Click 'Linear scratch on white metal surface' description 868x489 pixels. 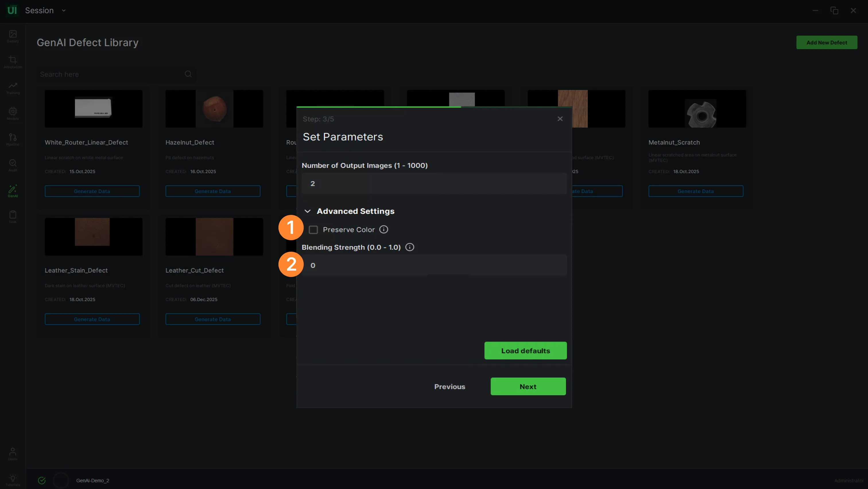(x=84, y=157)
